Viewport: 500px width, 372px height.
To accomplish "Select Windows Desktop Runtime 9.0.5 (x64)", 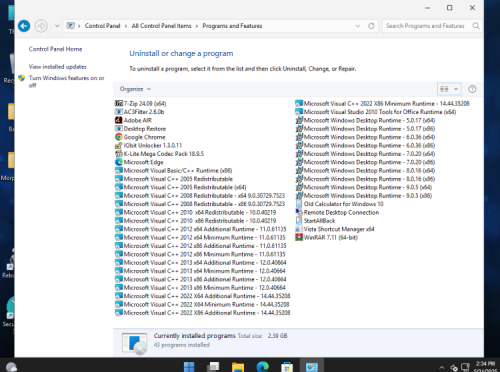I will point(364,187).
